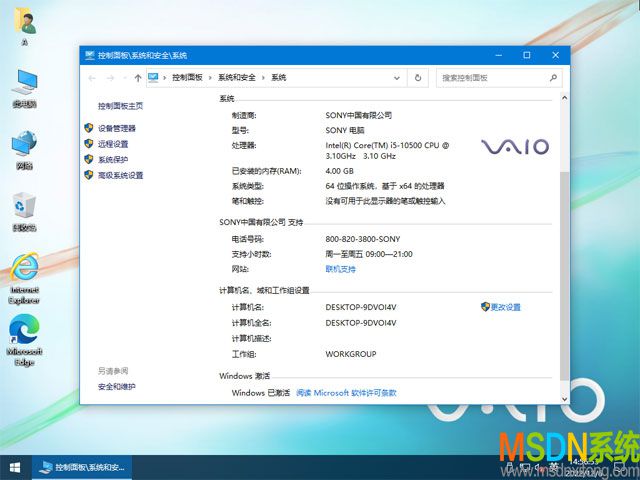640x480 pixels.
Task: Click the vertical scrollbar thumb
Action: [564, 276]
